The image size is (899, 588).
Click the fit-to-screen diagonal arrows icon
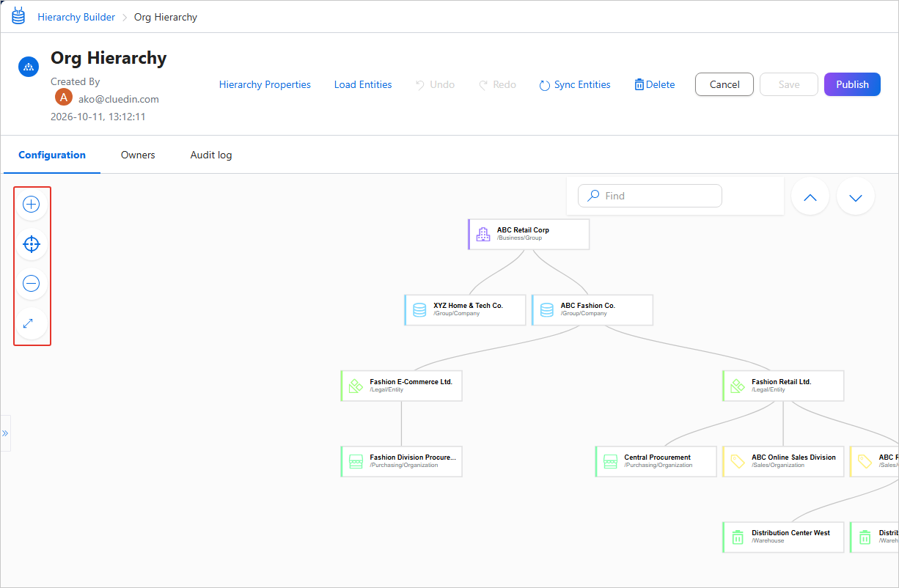click(29, 323)
